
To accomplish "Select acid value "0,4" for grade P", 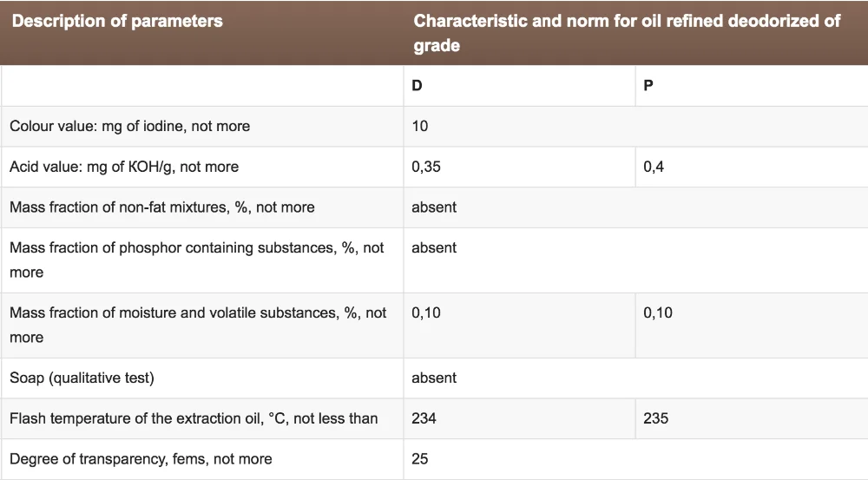I will 654,167.
